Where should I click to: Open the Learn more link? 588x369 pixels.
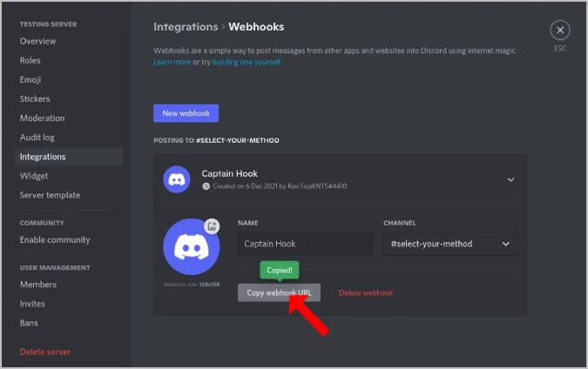click(172, 62)
